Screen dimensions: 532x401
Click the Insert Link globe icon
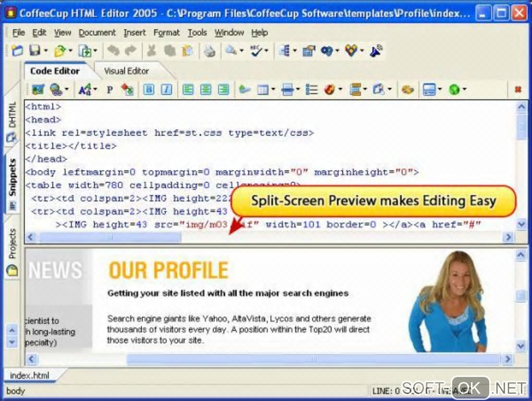pos(56,90)
